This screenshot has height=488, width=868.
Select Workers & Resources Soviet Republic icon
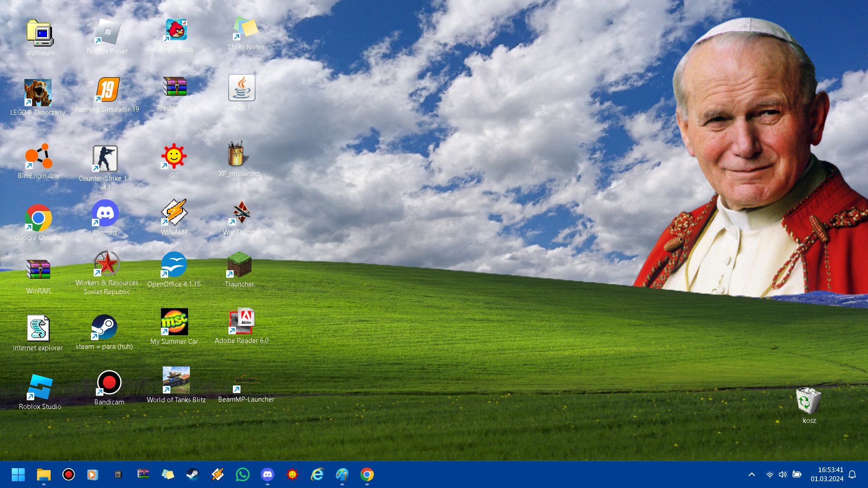[107, 263]
